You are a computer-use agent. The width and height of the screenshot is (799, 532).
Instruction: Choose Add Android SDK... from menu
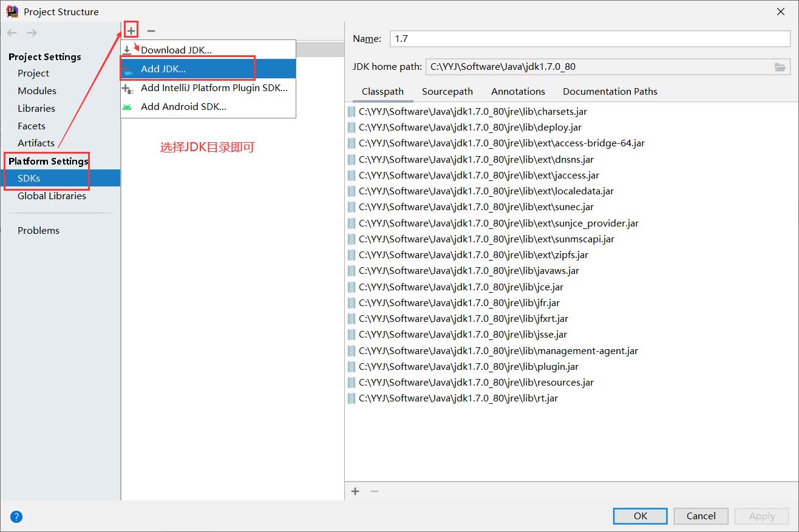click(208, 107)
